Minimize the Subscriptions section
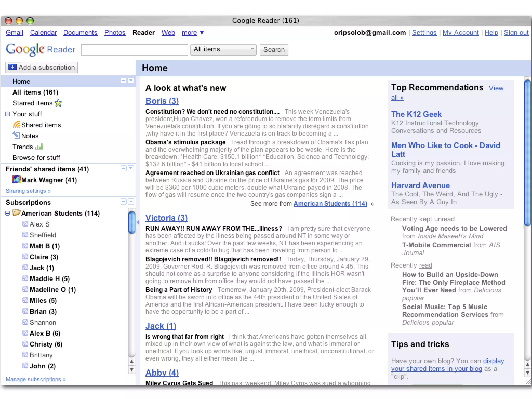This screenshot has height=399, width=532. click(124, 202)
